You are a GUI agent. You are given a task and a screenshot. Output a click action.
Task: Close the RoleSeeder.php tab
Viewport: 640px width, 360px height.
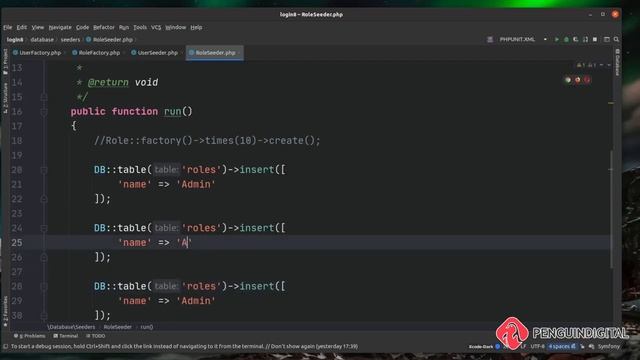click(239, 53)
